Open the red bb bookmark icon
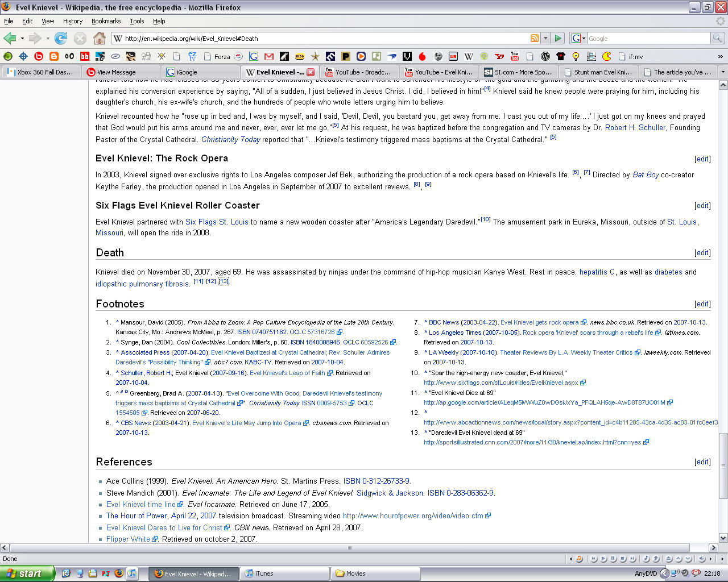This screenshot has height=582, width=728. point(85,56)
